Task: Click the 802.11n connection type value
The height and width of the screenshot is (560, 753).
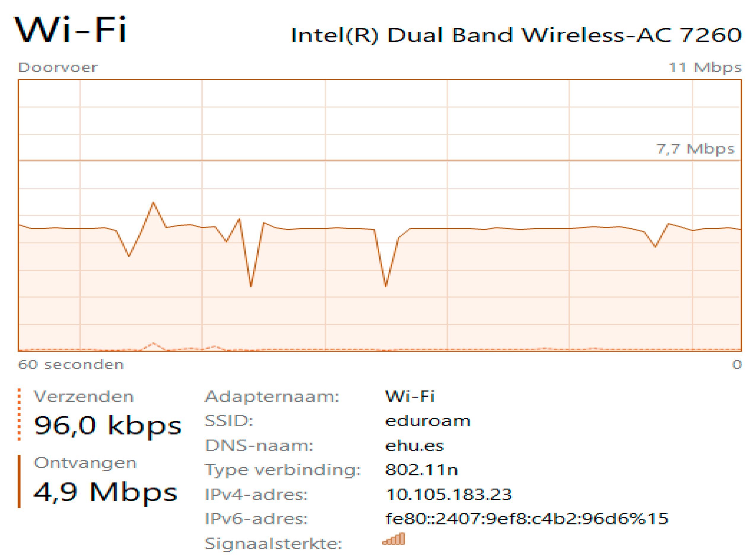Action: [422, 470]
